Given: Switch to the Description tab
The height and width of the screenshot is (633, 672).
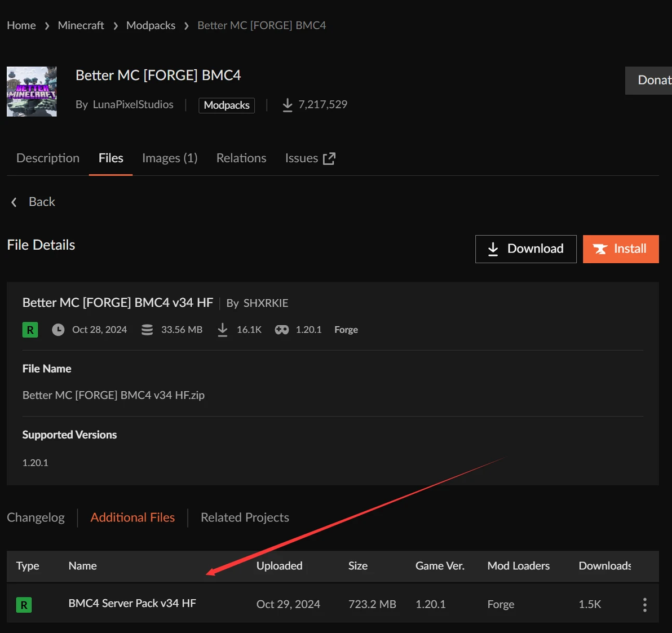Looking at the screenshot, I should pos(48,158).
